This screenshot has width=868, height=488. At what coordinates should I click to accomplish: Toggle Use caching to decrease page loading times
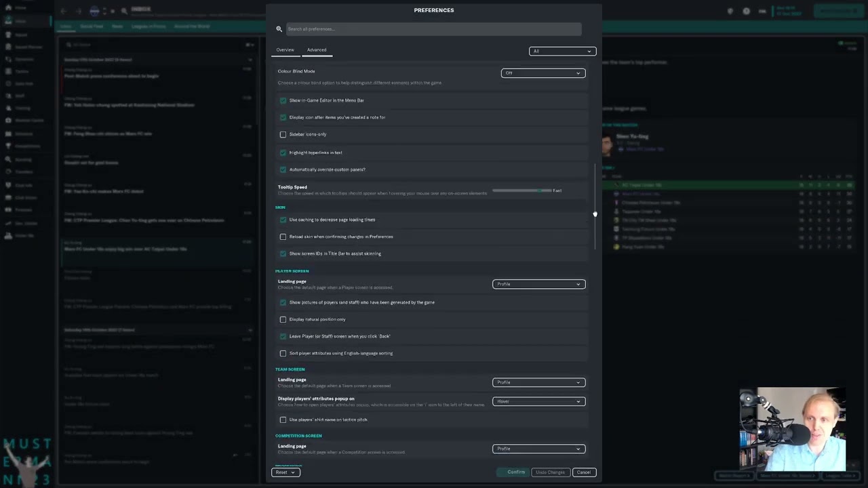pos(283,220)
